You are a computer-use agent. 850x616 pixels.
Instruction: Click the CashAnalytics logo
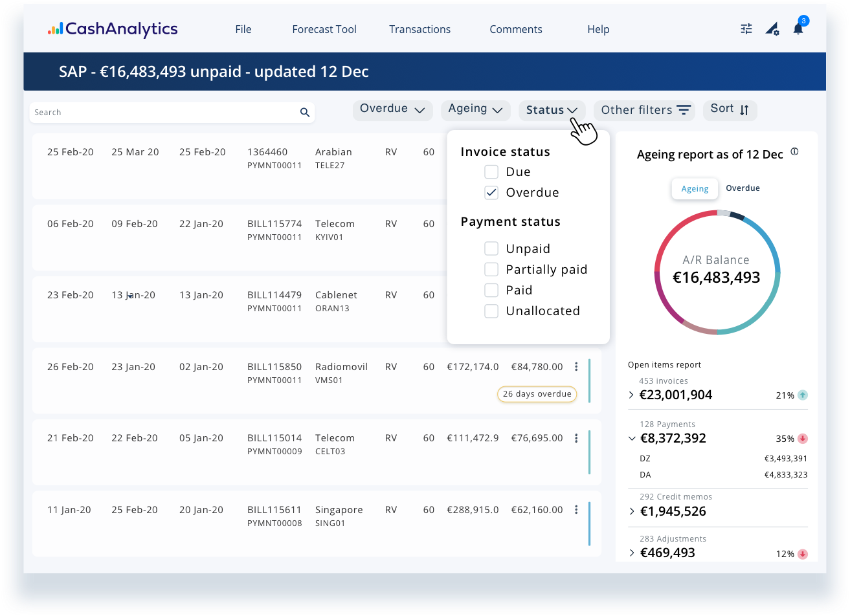(x=113, y=29)
